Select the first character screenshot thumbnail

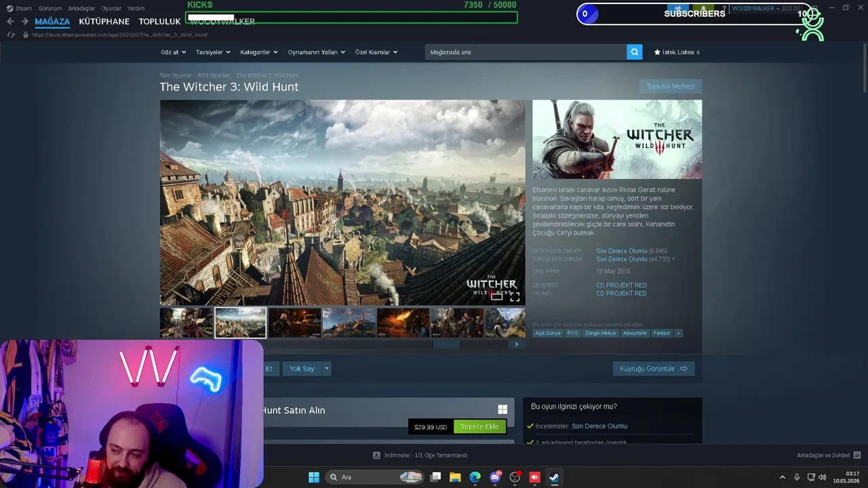click(x=186, y=323)
